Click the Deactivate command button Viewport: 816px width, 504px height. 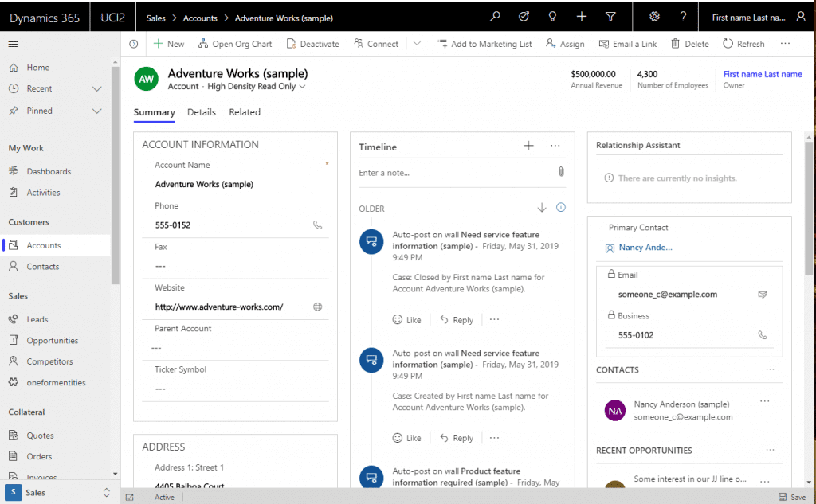312,44
